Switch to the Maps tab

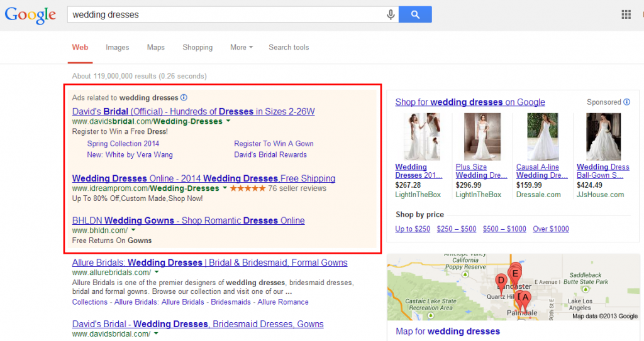pos(156,47)
